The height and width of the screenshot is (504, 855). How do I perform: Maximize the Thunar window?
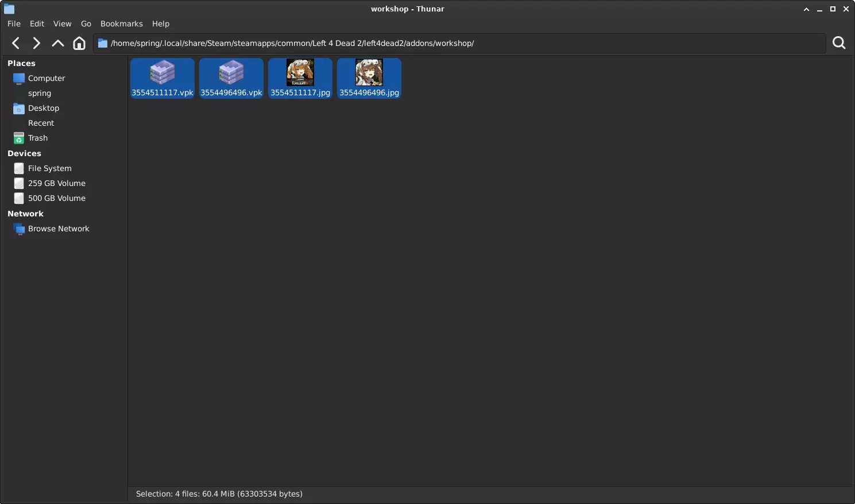(833, 9)
